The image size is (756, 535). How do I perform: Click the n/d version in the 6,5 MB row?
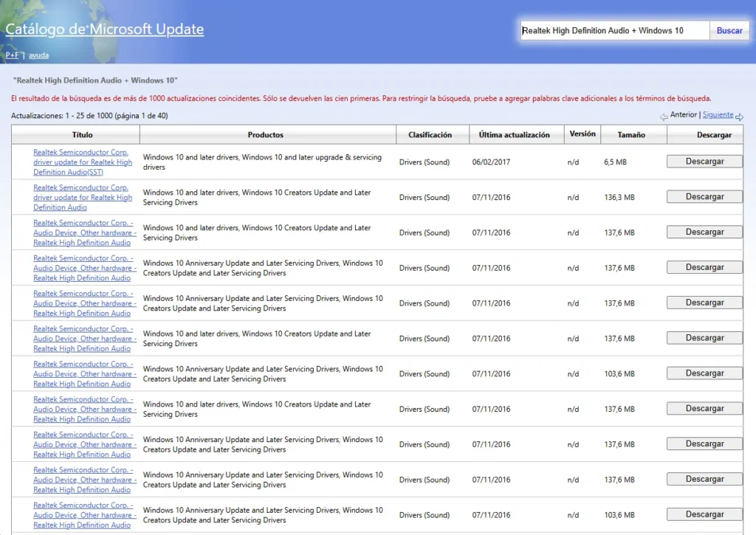(573, 162)
